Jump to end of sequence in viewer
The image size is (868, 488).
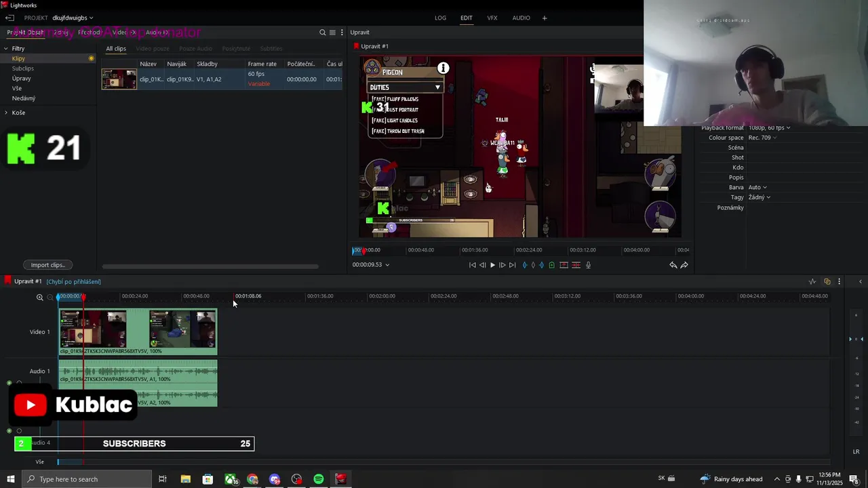(512, 265)
